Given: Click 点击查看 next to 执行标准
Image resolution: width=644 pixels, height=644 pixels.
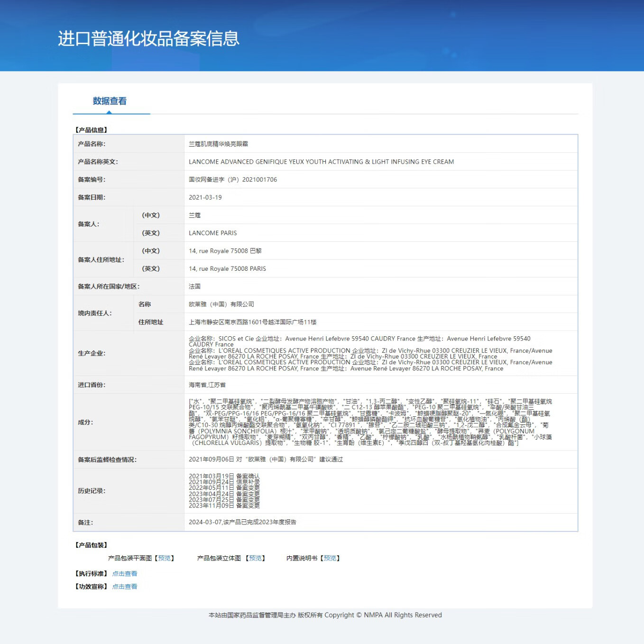Looking at the screenshot, I should coord(124,573).
